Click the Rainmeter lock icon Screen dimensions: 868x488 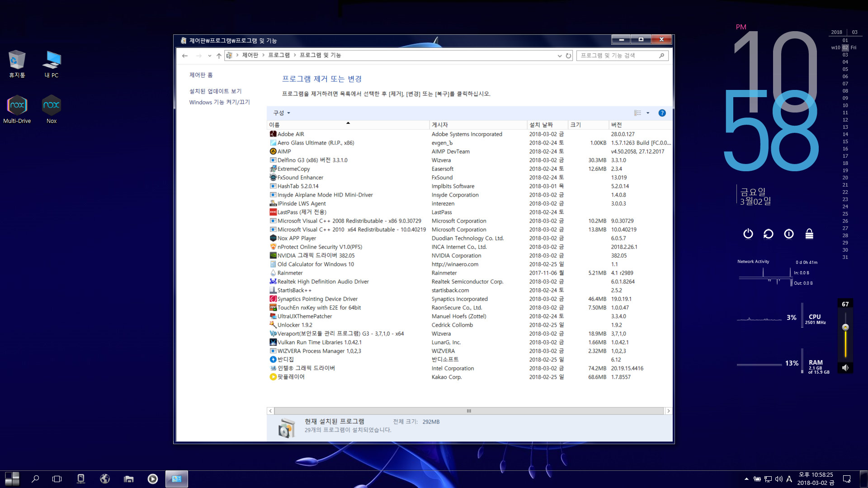click(x=809, y=234)
